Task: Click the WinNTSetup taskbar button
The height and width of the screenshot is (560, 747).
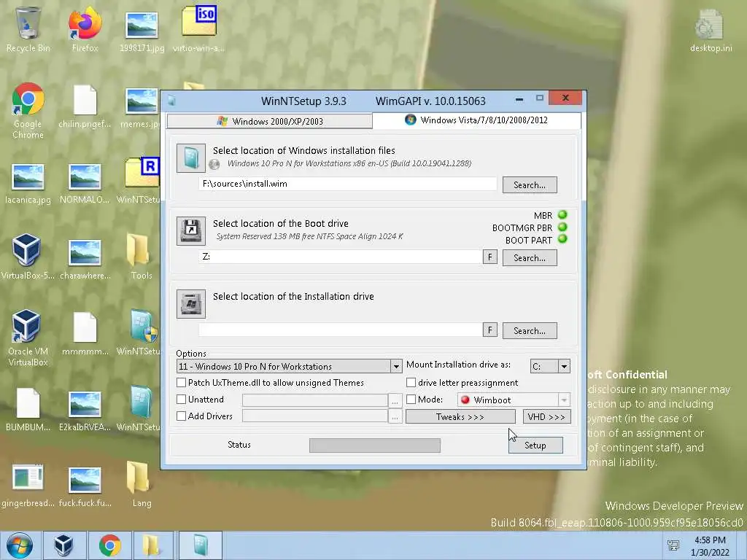Action: (x=201, y=545)
